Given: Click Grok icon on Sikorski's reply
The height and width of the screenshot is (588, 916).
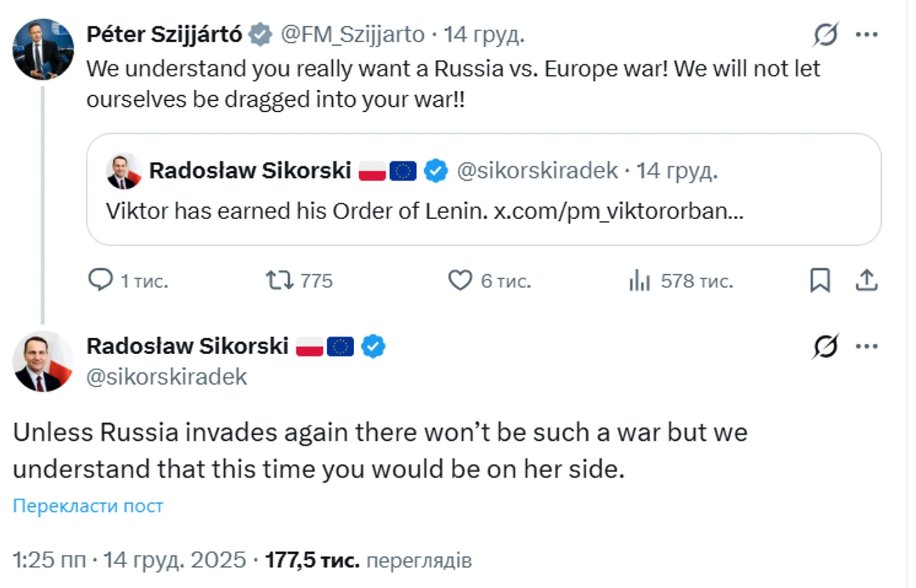Looking at the screenshot, I should (x=825, y=346).
